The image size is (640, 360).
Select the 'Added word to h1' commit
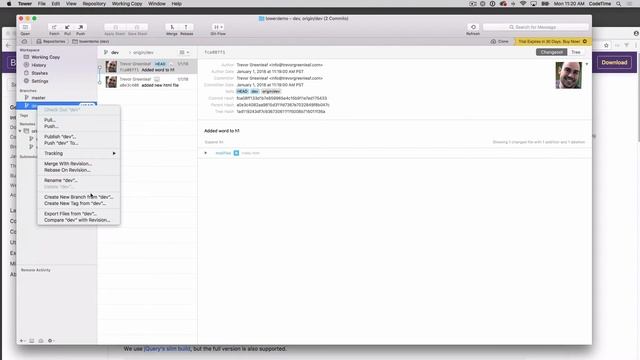click(x=147, y=67)
